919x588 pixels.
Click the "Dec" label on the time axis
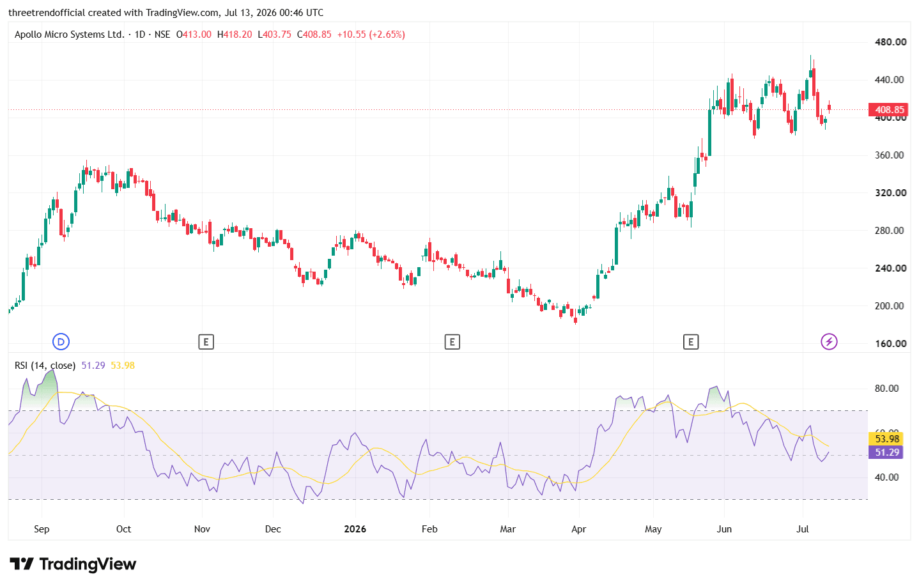click(x=273, y=529)
